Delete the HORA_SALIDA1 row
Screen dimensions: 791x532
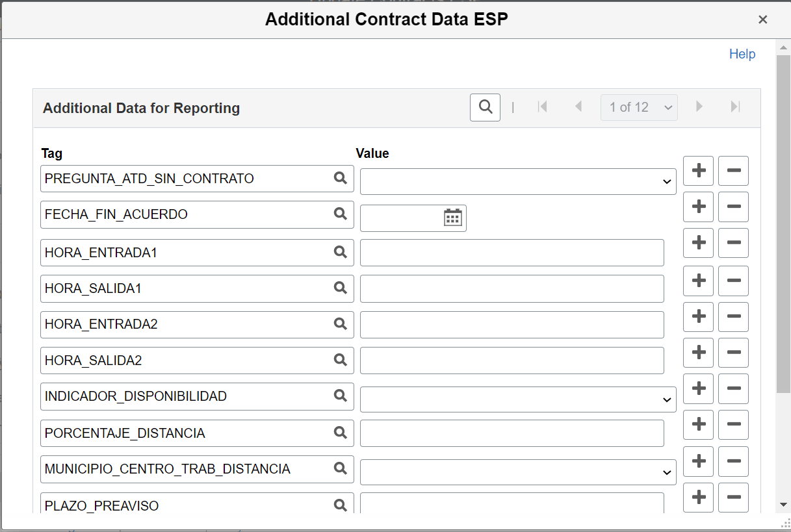click(733, 281)
